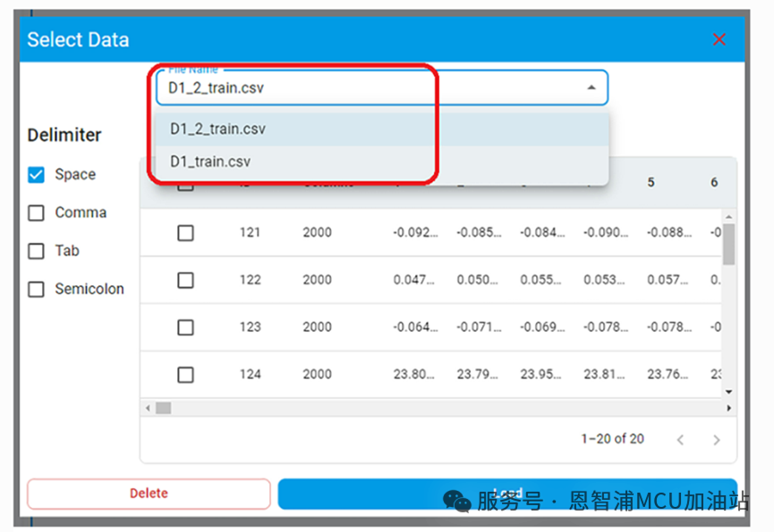This screenshot has width=774, height=532.
Task: Click the -0.092... cell
Action: [415, 232]
